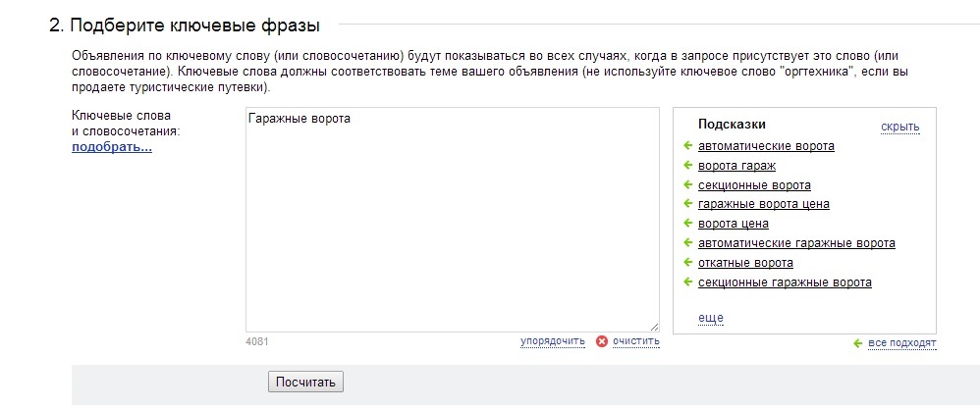Hide hints panel with скрыть
The width and height of the screenshot is (980, 410).
(x=900, y=128)
